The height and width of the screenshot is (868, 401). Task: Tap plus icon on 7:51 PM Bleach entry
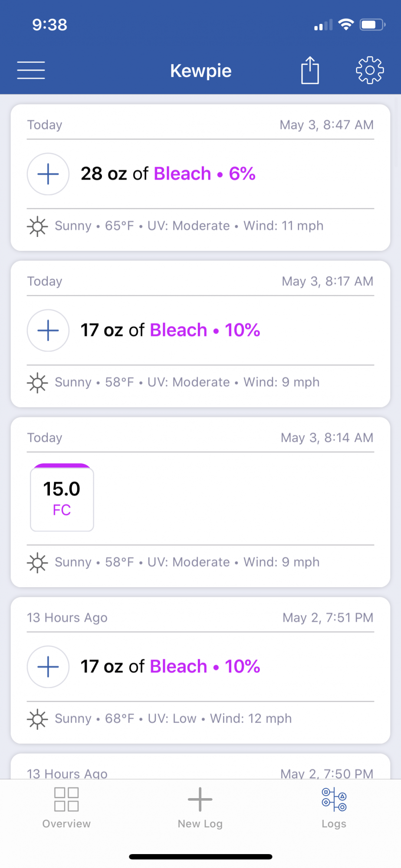[48, 667]
